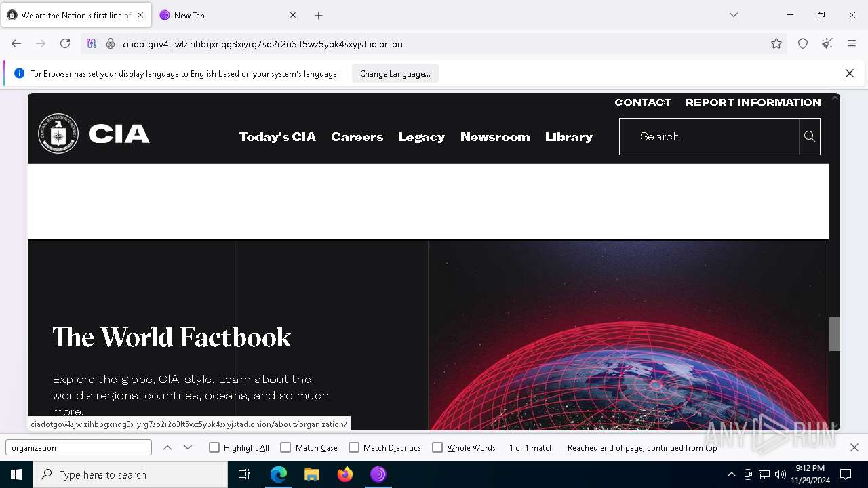Show hidden system tray icons
This screenshot has width=868, height=488.
point(731,474)
